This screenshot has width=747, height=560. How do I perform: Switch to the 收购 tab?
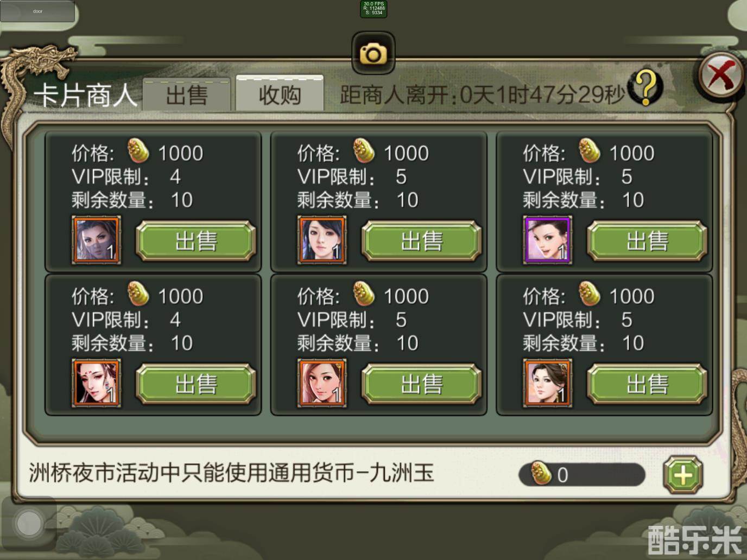click(280, 94)
